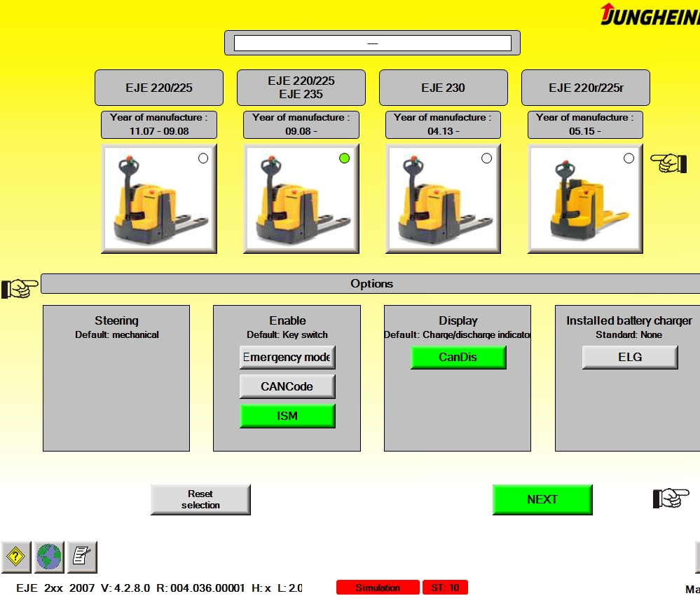Image resolution: width=700 pixels, height=603 pixels.
Task: Select the EJE 230 radio button
Action: (x=486, y=158)
